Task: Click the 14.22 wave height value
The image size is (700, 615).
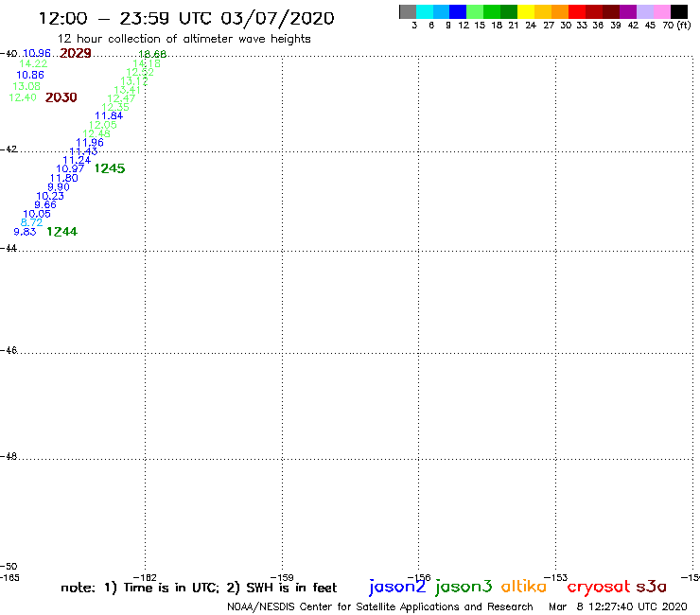Action: (x=33, y=64)
